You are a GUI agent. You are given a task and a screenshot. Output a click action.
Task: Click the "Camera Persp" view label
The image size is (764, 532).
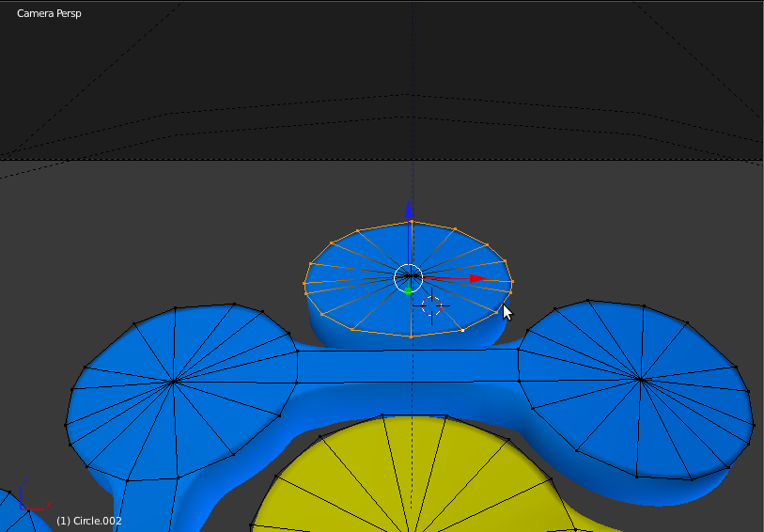pos(49,13)
